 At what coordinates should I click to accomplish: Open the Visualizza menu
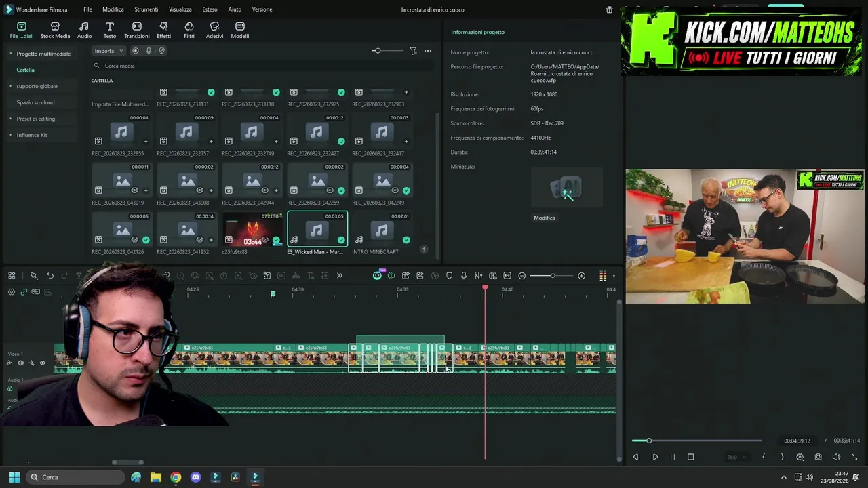(180, 9)
